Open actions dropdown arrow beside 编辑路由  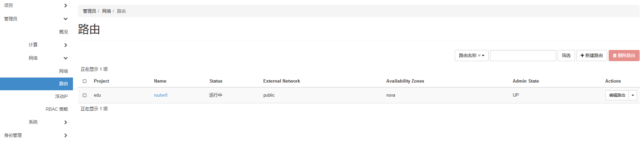(633, 95)
